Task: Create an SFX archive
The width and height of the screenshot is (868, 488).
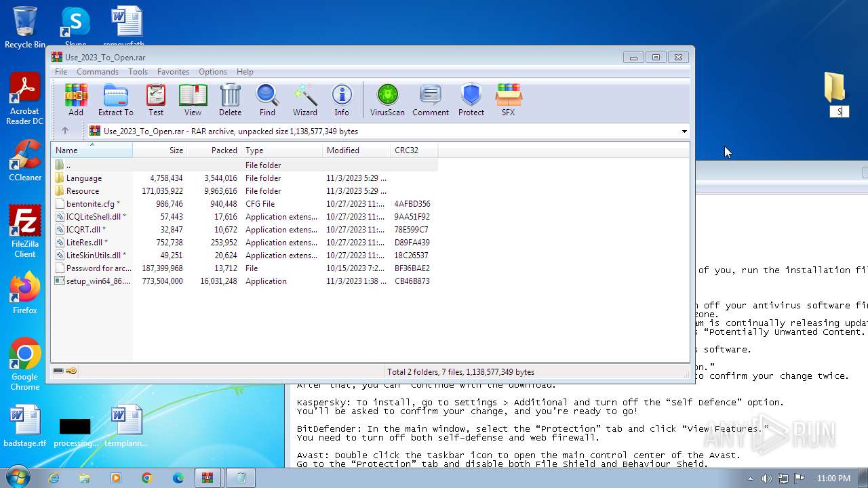Action: tap(508, 100)
